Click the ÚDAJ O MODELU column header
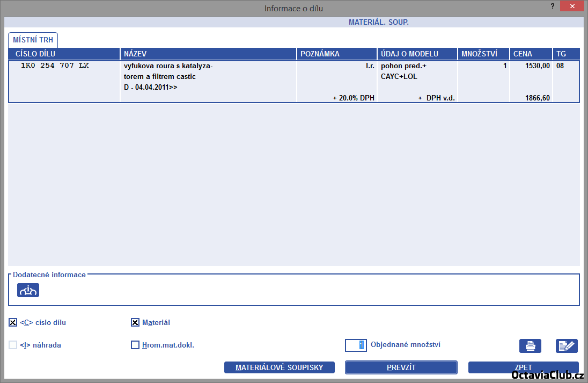This screenshot has width=588, height=383. [x=417, y=54]
